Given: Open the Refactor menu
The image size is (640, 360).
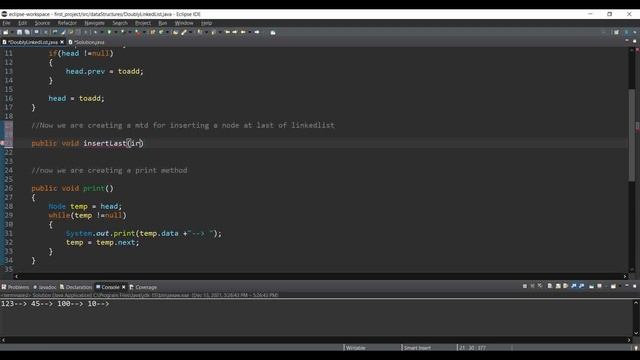Looking at the screenshot, I should point(67,23).
